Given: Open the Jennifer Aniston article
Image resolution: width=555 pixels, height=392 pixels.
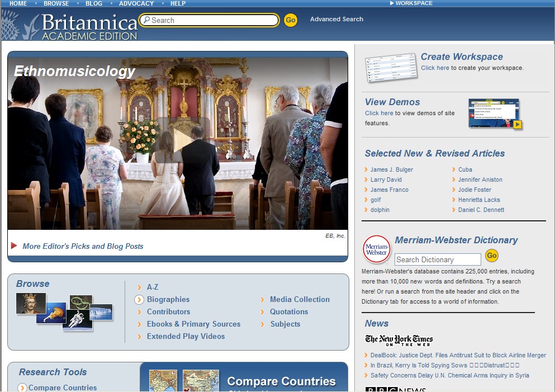Looking at the screenshot, I should [x=480, y=180].
